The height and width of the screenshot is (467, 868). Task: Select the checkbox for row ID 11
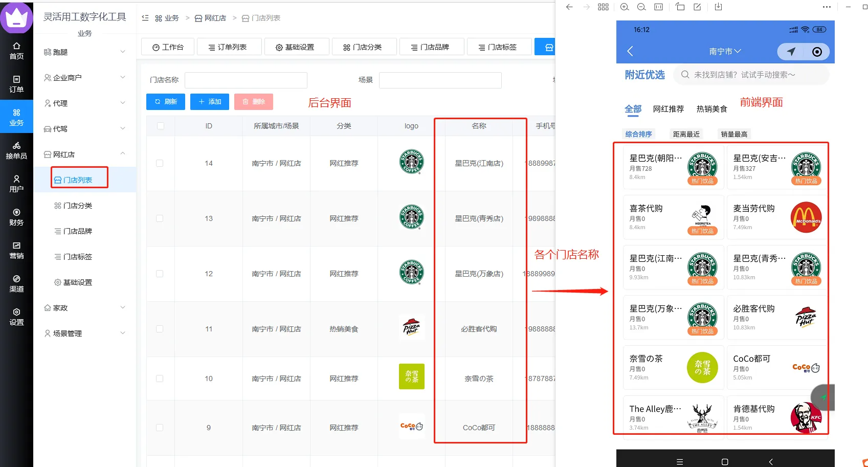click(160, 329)
